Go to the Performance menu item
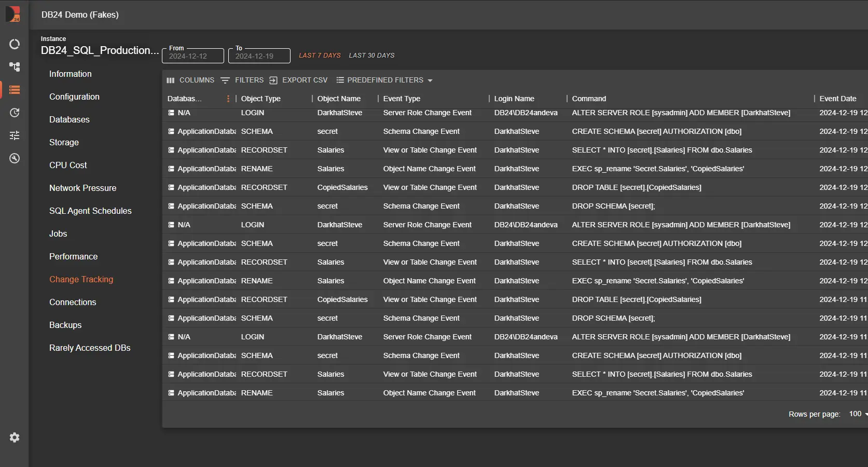Image resolution: width=868 pixels, height=467 pixels. 73,256
